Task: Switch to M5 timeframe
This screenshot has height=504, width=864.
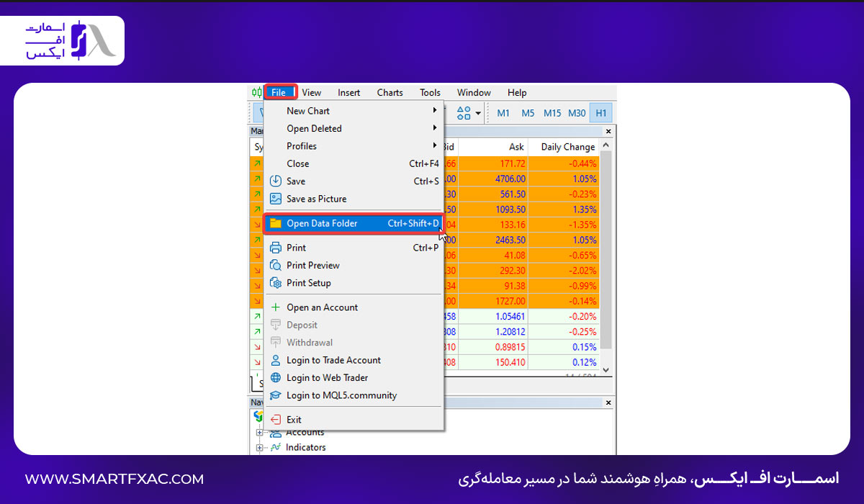Action: [528, 113]
